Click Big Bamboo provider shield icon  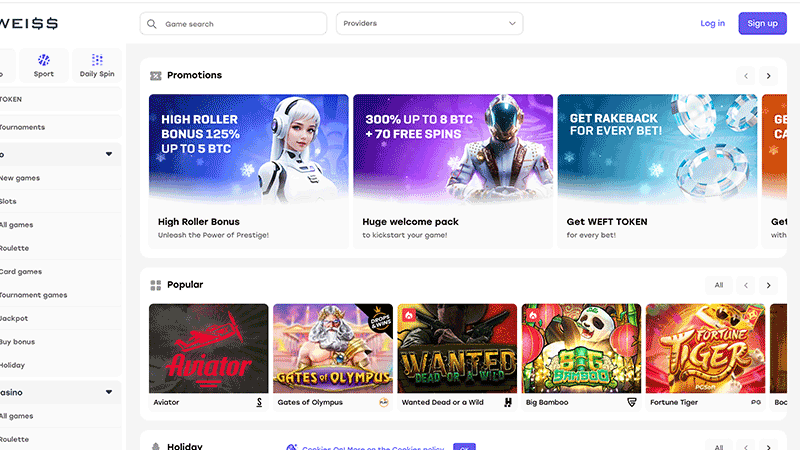(632, 403)
